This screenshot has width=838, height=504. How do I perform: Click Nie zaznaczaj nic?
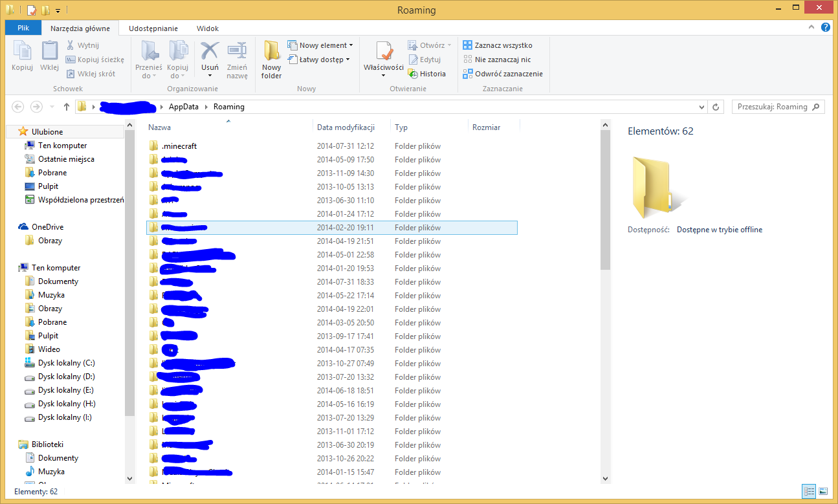point(497,60)
